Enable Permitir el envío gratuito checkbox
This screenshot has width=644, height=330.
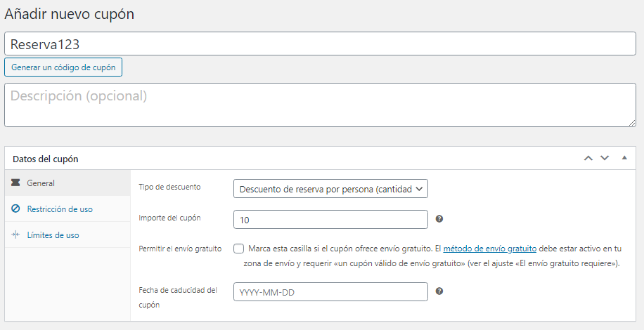point(238,249)
